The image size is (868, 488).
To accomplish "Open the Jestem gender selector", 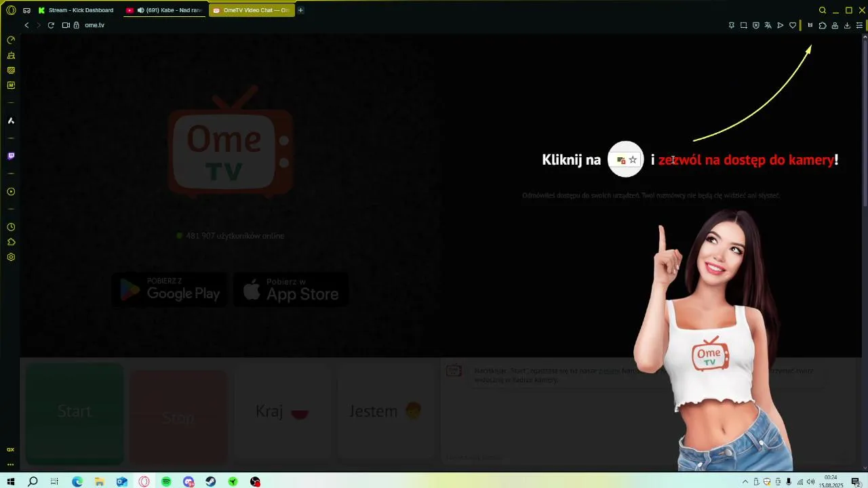I will tap(386, 412).
